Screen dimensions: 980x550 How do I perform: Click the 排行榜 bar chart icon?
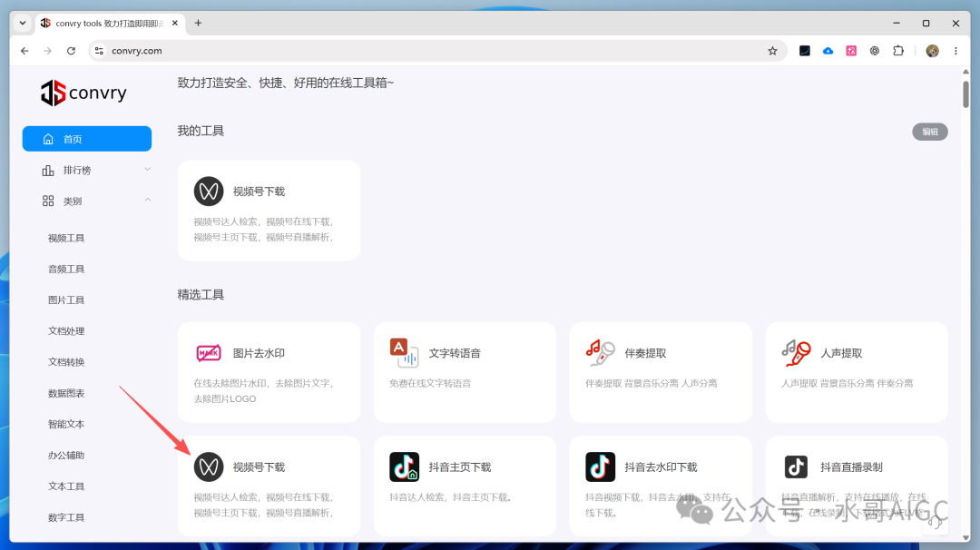(x=48, y=170)
